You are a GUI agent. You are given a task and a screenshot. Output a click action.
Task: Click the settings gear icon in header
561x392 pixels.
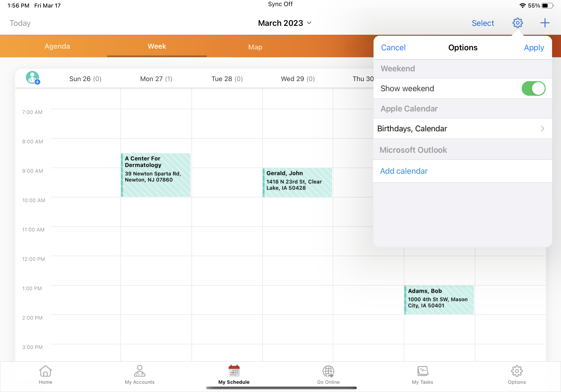tap(517, 23)
